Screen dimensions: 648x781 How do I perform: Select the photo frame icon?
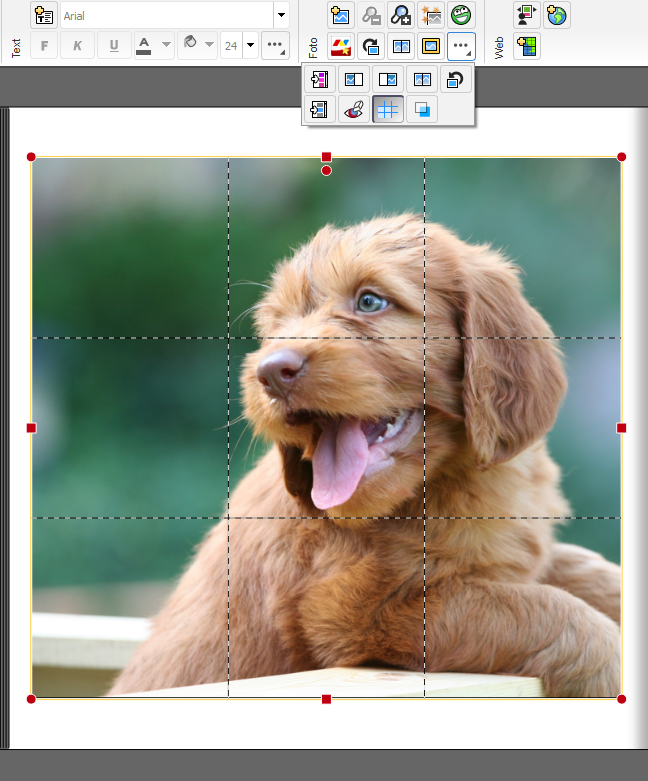[431, 46]
